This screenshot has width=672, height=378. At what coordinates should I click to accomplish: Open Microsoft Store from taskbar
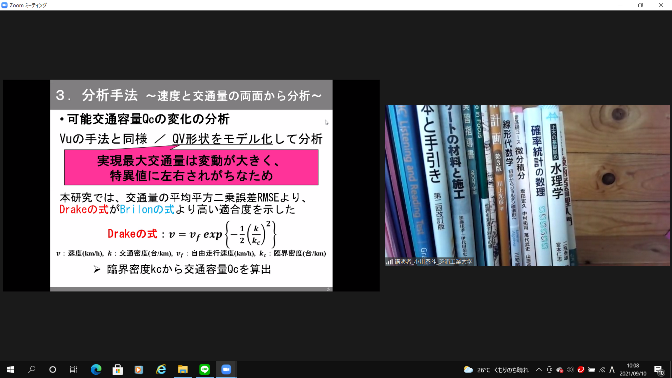[x=117, y=369]
